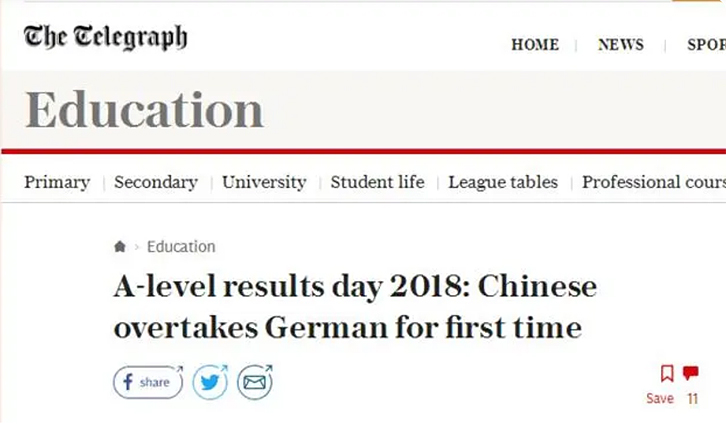Click the A-level results day headline
This screenshot has width=726, height=430.
pyautogui.click(x=355, y=306)
